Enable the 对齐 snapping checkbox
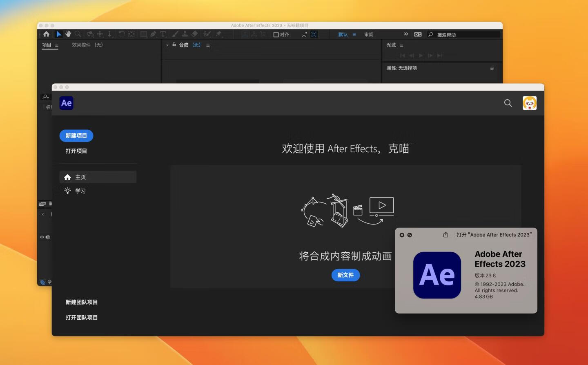The width and height of the screenshot is (588, 365). tap(276, 35)
